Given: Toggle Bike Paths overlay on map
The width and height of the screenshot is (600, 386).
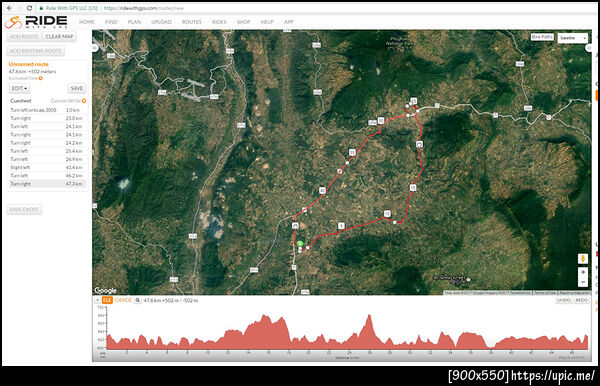Looking at the screenshot, I should pyautogui.click(x=542, y=37).
